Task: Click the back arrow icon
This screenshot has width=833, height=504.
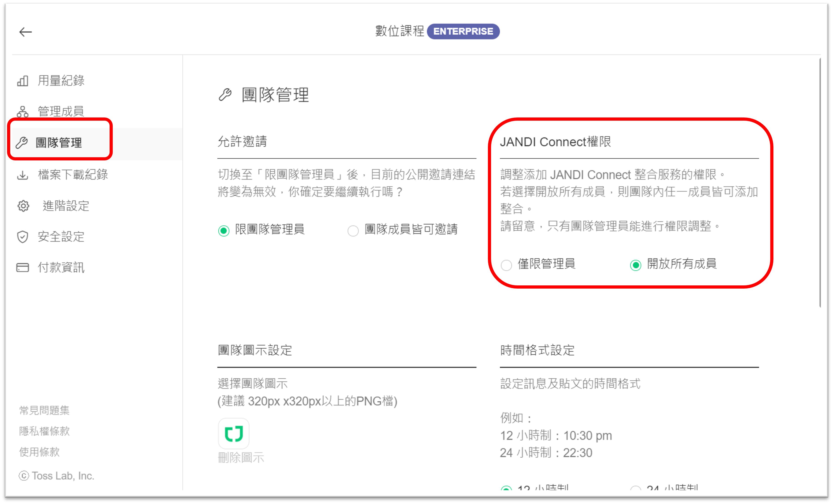Action: pyautogui.click(x=25, y=32)
